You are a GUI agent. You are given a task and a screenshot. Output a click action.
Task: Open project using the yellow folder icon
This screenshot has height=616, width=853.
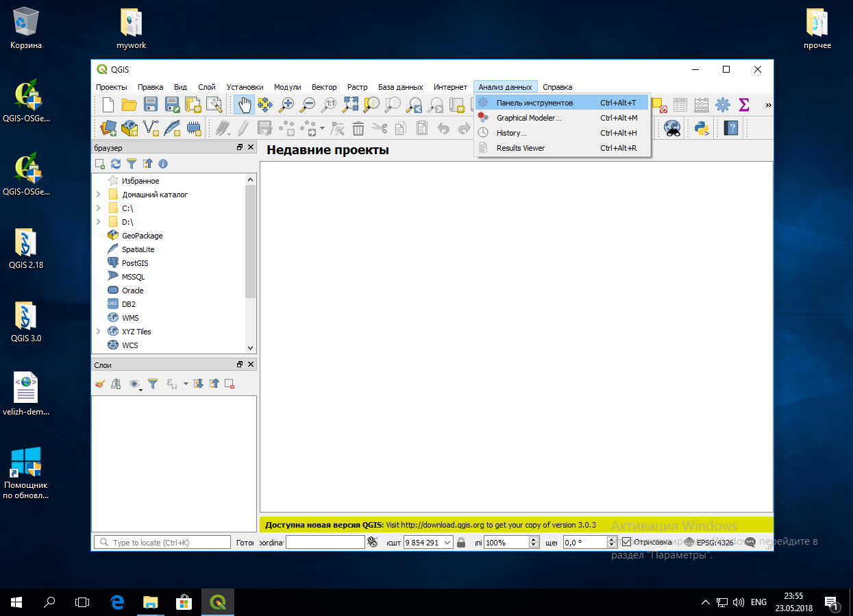(129, 105)
